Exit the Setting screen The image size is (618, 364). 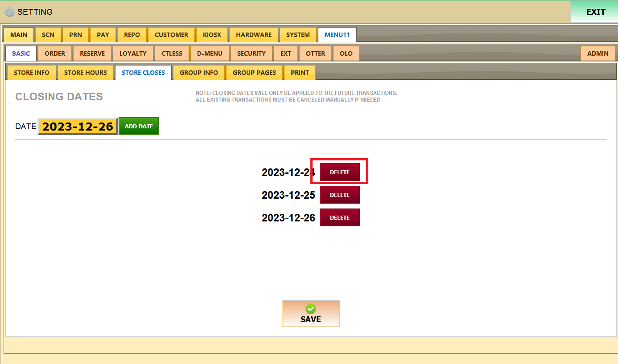pos(595,12)
